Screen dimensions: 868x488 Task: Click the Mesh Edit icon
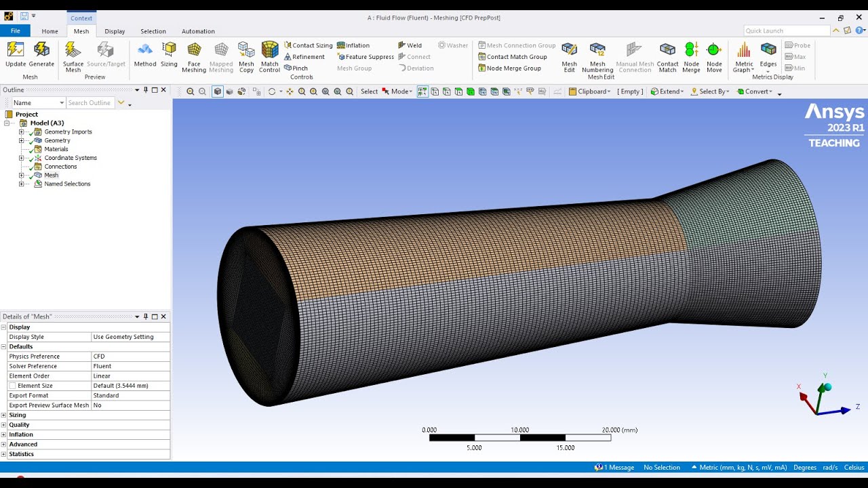[570, 57]
